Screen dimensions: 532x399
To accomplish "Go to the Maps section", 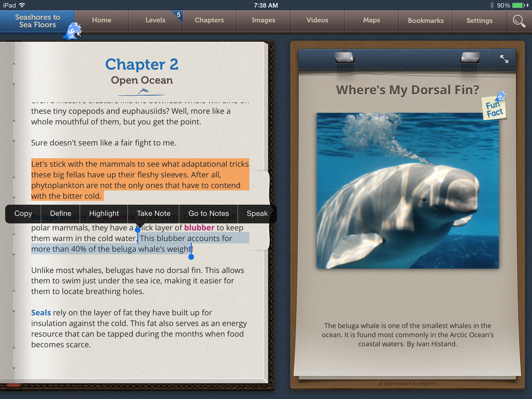I will click(x=371, y=20).
